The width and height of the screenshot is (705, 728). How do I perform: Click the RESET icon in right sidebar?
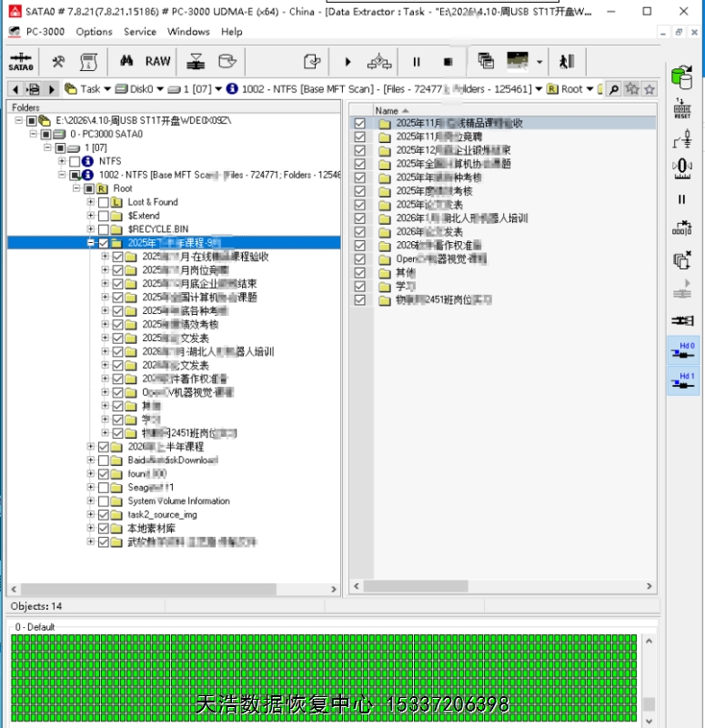(681, 108)
